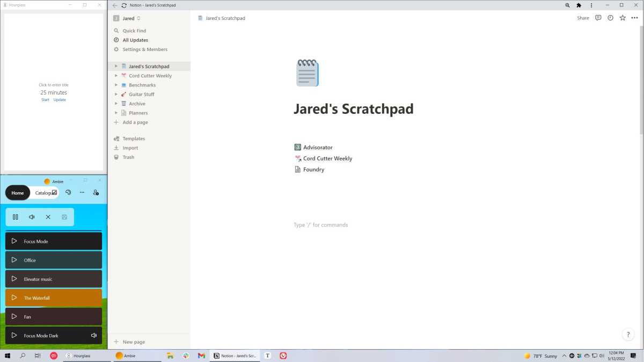Expand the Cord Cutter Weekly sidebar page

click(116, 76)
